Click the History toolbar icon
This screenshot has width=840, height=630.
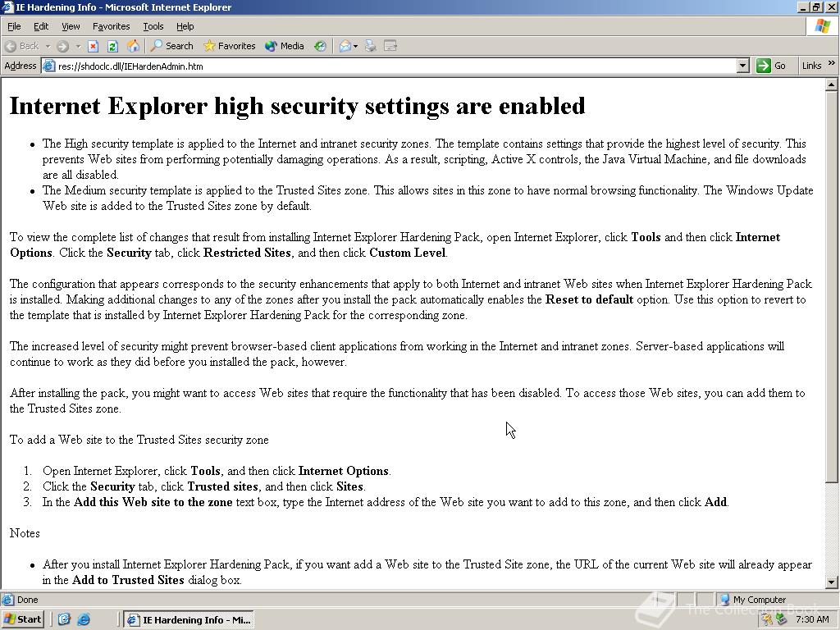[x=321, y=47]
